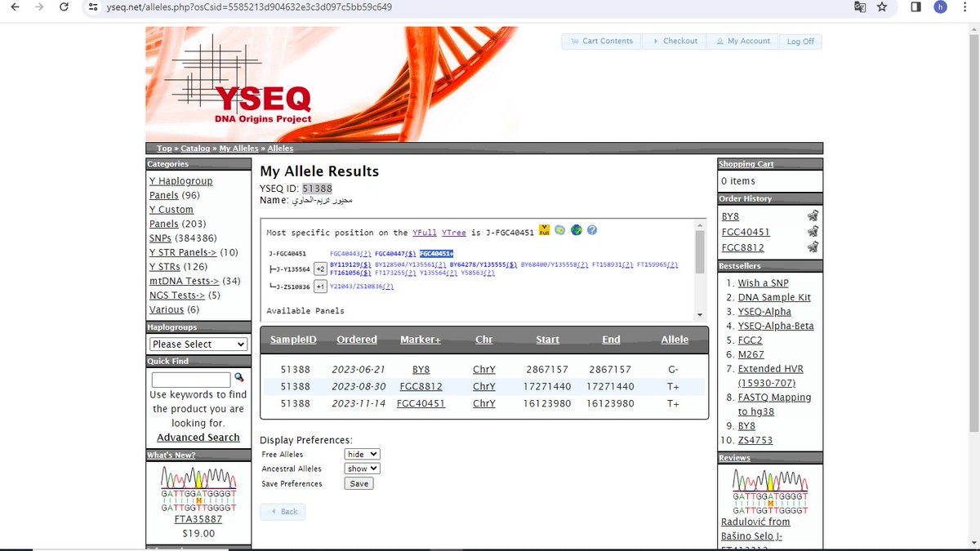The width and height of the screenshot is (980, 551).
Task: Add FGC8812 to cart via cart icon
Action: 813,247
